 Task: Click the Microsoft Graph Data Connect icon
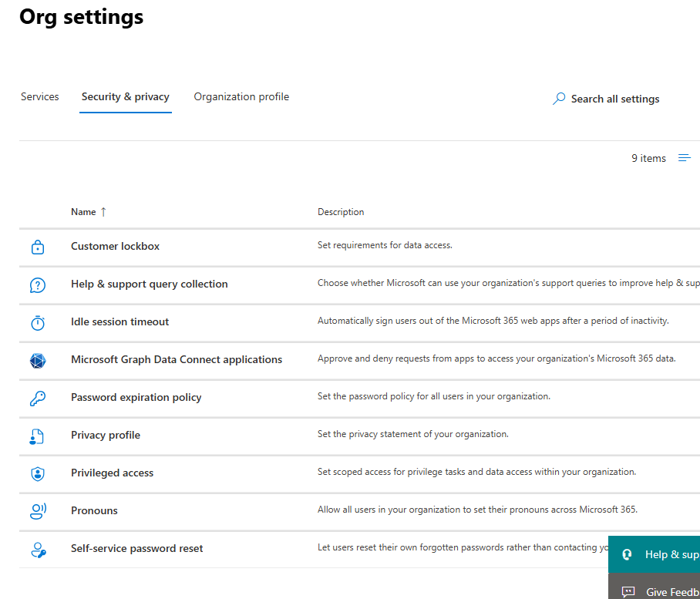[x=37, y=360]
